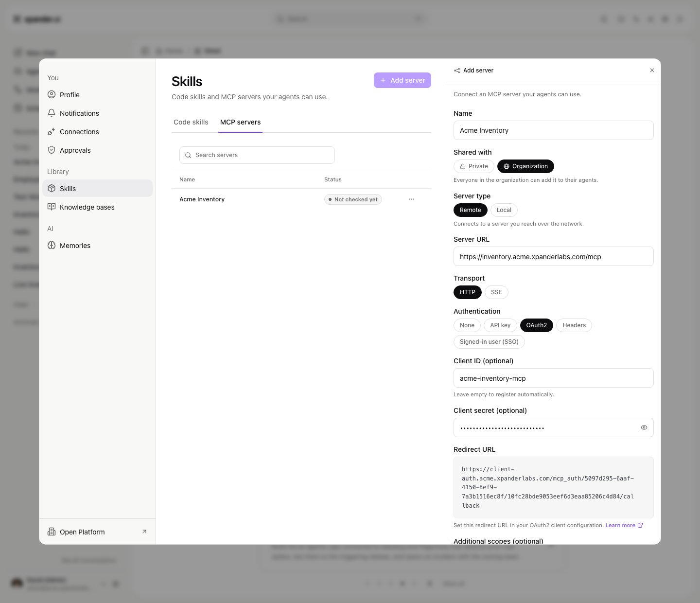This screenshot has height=603, width=700.
Task: Open Memories via the brain icon
Action: click(x=52, y=246)
